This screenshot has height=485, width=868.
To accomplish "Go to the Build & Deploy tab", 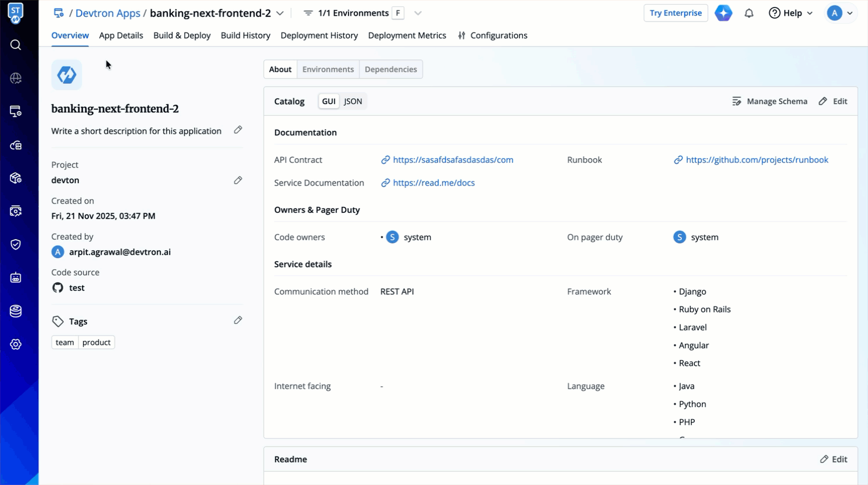I will 182,35.
